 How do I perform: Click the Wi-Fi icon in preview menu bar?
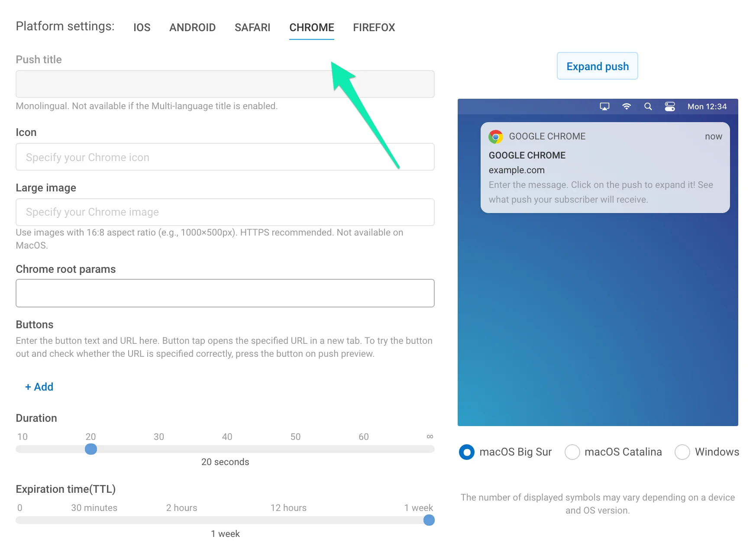(x=626, y=107)
